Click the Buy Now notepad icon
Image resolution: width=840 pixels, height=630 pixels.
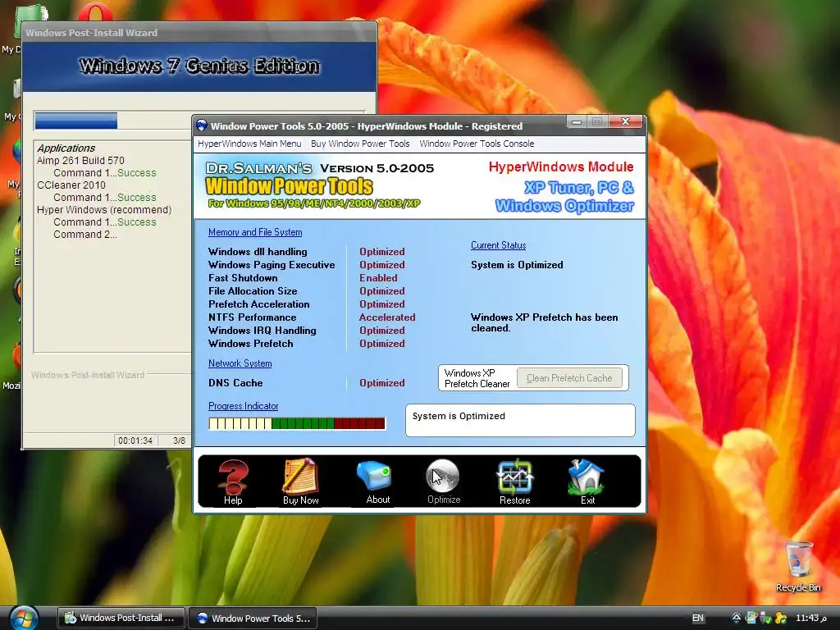pos(300,476)
